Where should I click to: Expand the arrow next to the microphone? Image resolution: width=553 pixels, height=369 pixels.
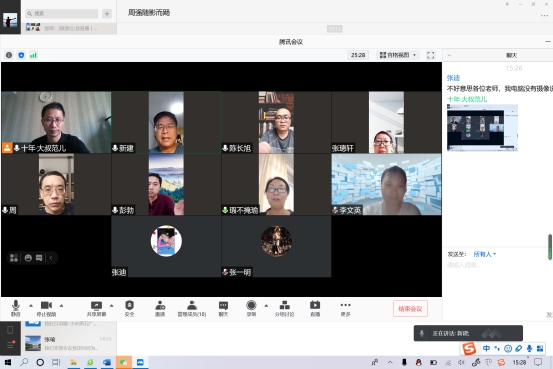(31, 306)
